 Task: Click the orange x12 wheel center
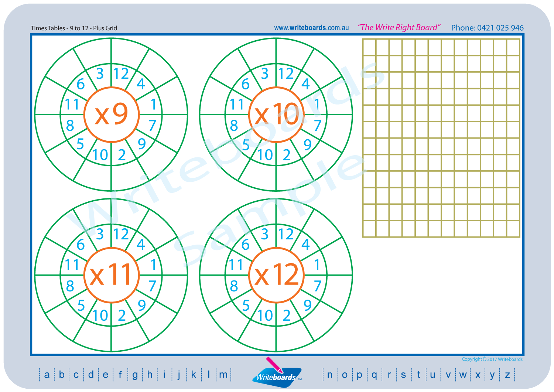[276, 275]
